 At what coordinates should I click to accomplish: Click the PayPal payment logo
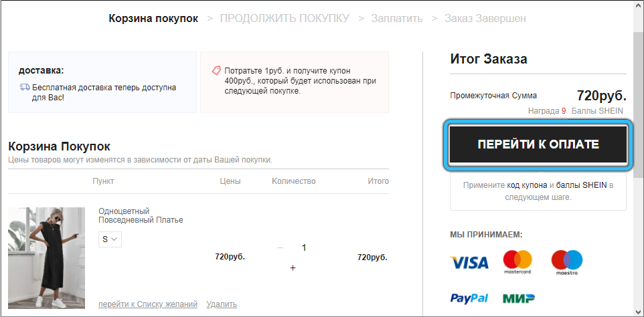[469, 298]
